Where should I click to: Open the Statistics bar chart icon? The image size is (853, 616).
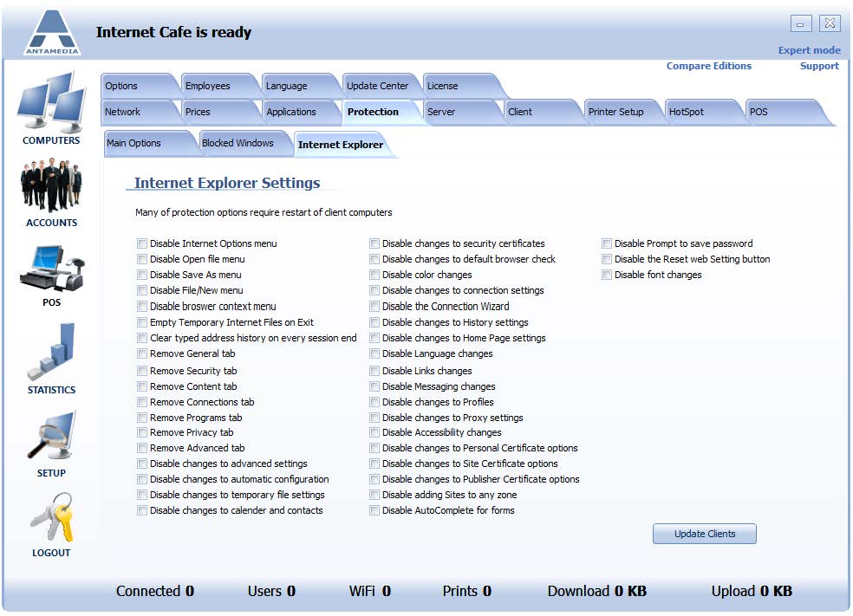pyautogui.click(x=51, y=351)
